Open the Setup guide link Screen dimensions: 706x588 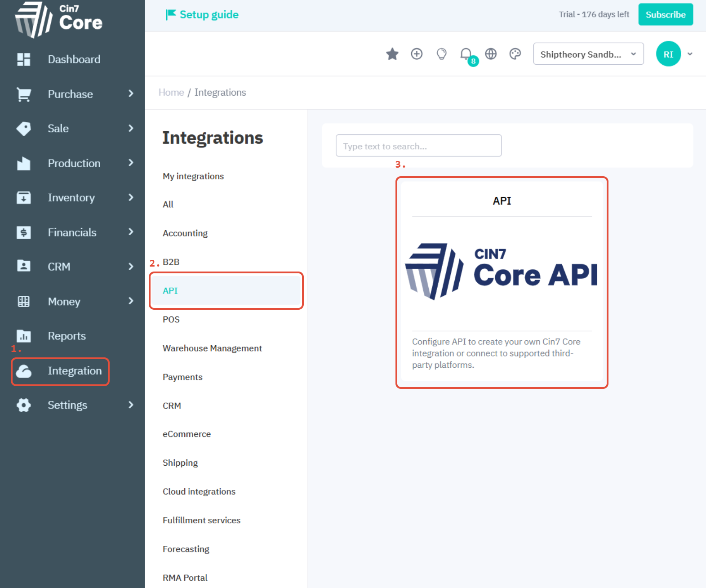[209, 15]
